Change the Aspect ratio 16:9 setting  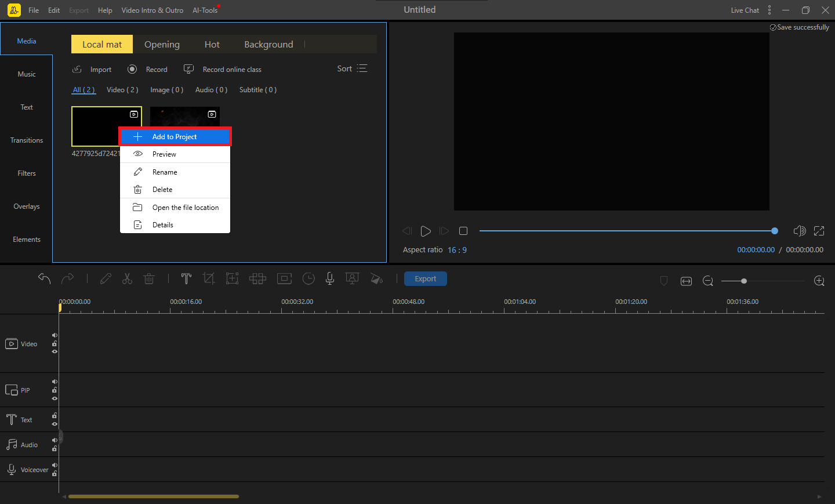coord(457,250)
